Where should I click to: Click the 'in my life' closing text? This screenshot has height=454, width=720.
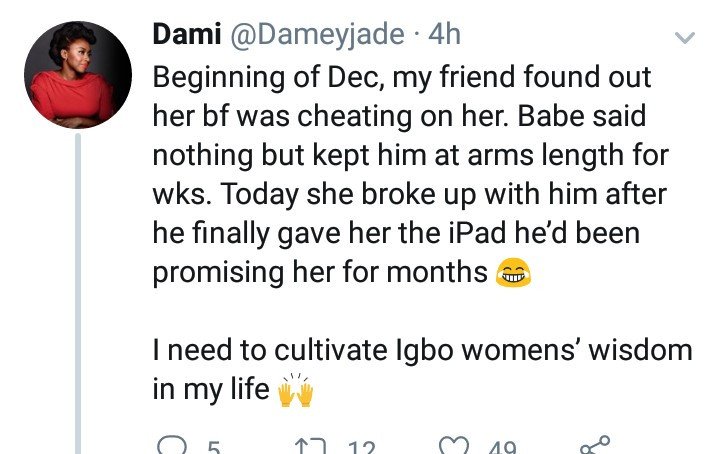211,390
